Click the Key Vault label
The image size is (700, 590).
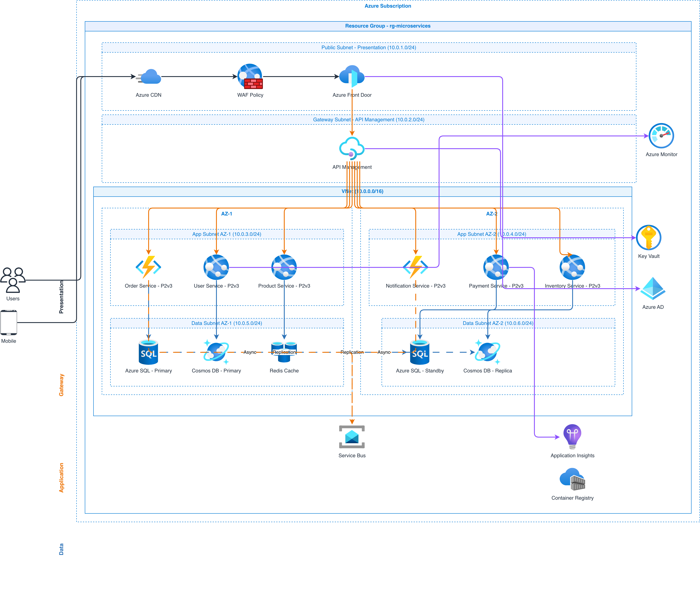648,256
